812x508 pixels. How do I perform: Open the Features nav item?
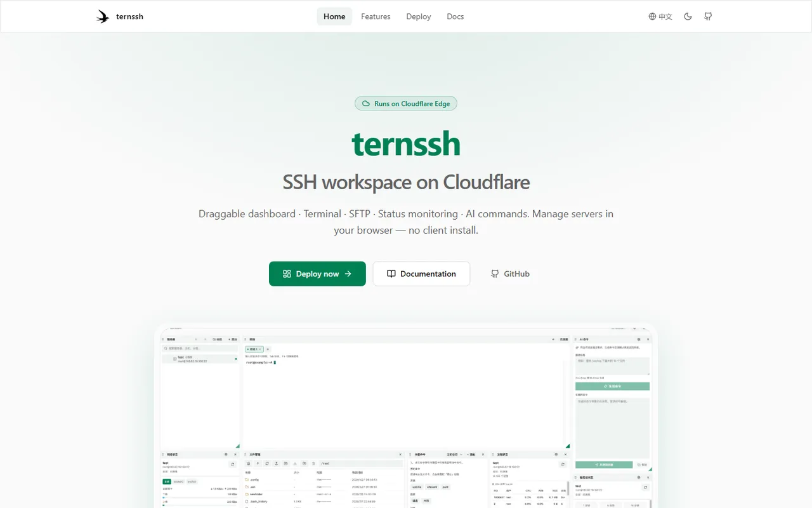point(376,17)
